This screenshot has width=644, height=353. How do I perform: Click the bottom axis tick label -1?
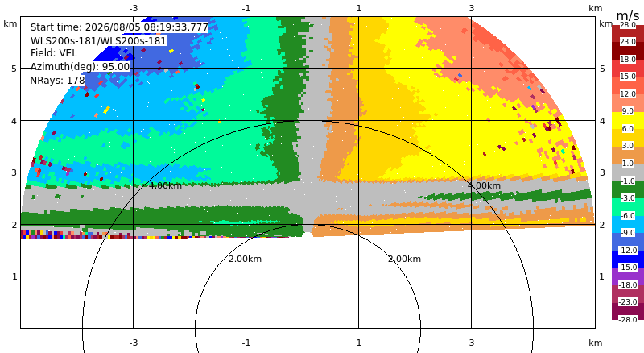pyautogui.click(x=246, y=343)
